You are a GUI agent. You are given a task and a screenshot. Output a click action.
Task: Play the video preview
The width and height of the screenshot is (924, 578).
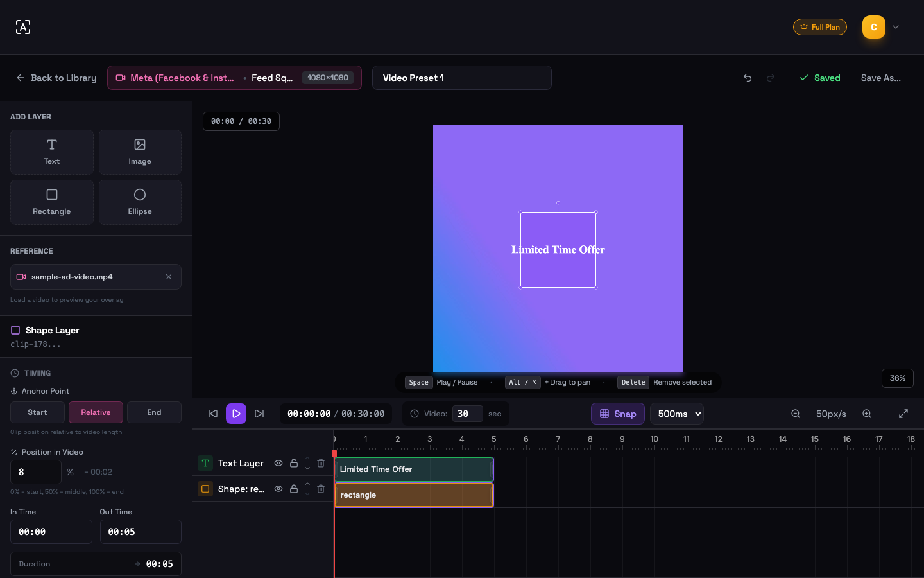pyautogui.click(x=236, y=414)
